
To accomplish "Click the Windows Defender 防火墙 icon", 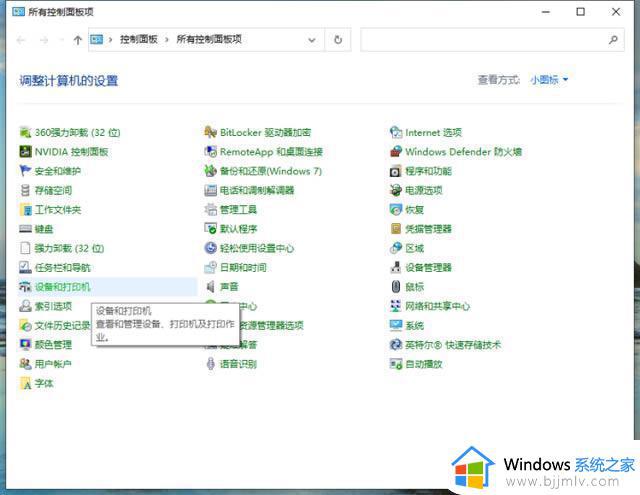I will pyautogui.click(x=396, y=151).
